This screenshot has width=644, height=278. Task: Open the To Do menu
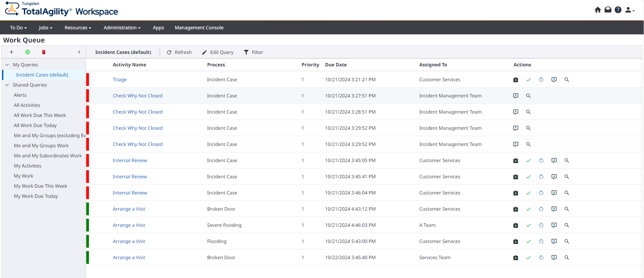pyautogui.click(x=18, y=28)
